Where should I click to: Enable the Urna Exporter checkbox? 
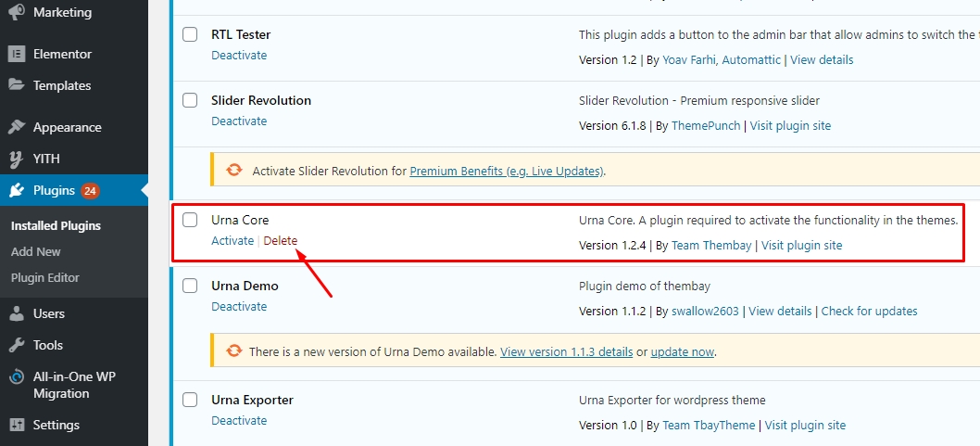pos(190,400)
